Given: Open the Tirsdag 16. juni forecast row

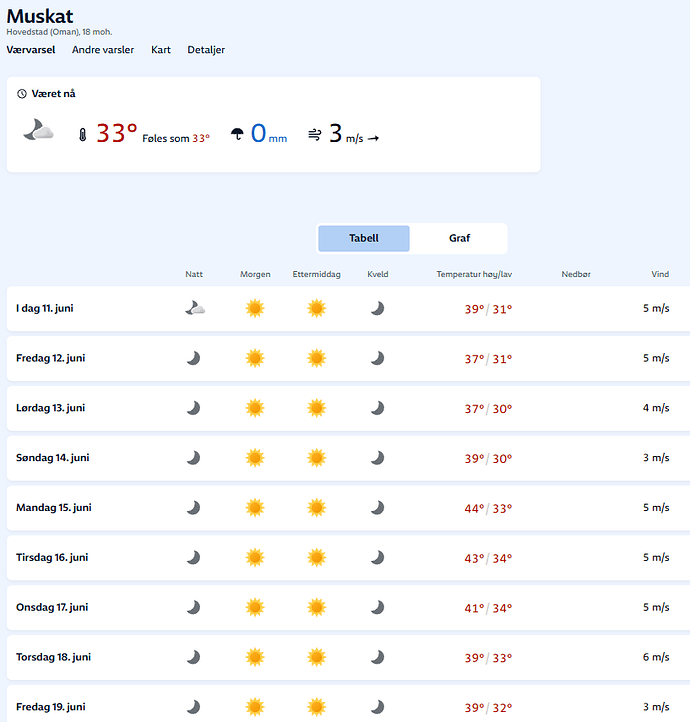Looking at the screenshot, I should click(348, 557).
